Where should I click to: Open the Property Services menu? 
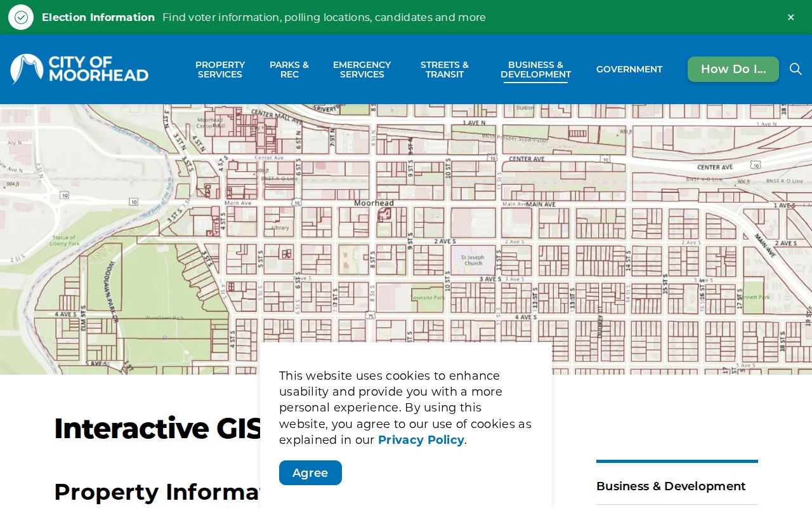[220, 69]
